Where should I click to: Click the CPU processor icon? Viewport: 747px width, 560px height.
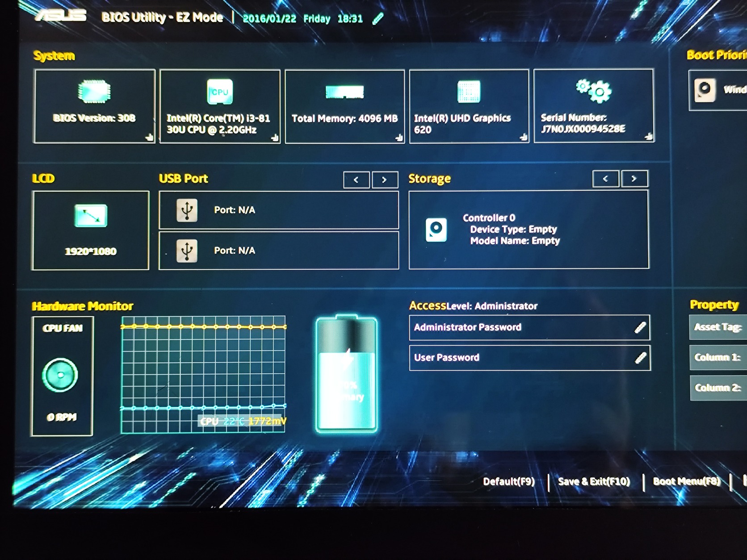tap(220, 92)
